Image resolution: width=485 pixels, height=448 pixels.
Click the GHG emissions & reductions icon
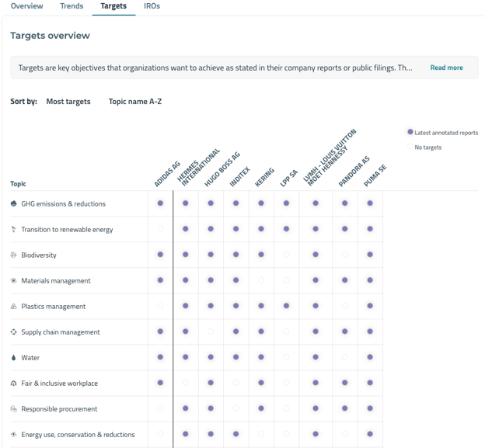tap(14, 203)
